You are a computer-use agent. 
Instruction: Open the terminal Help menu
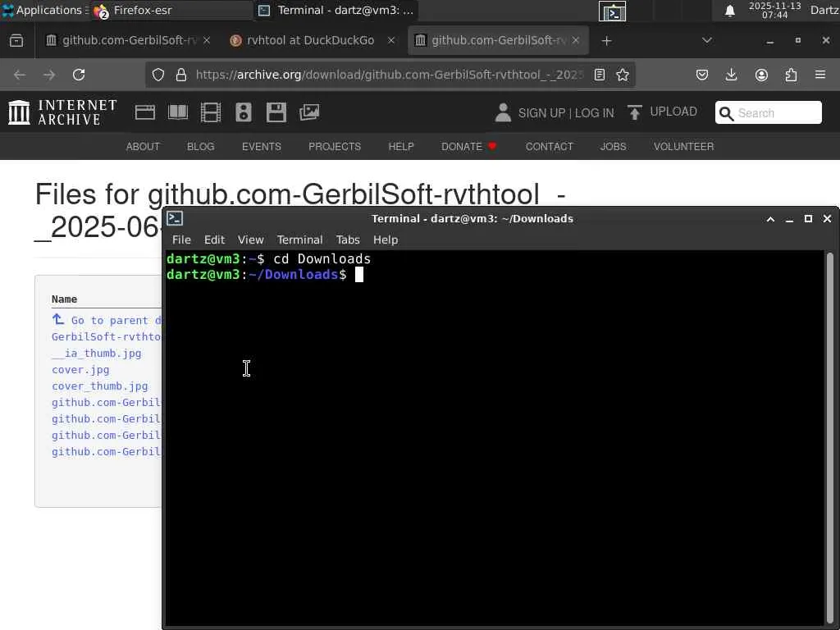point(386,240)
